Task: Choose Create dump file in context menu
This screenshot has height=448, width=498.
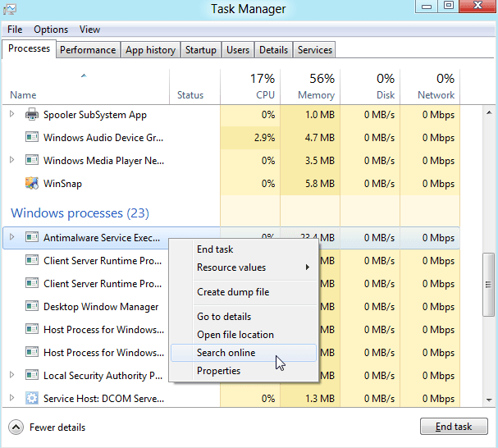Action: point(244,292)
